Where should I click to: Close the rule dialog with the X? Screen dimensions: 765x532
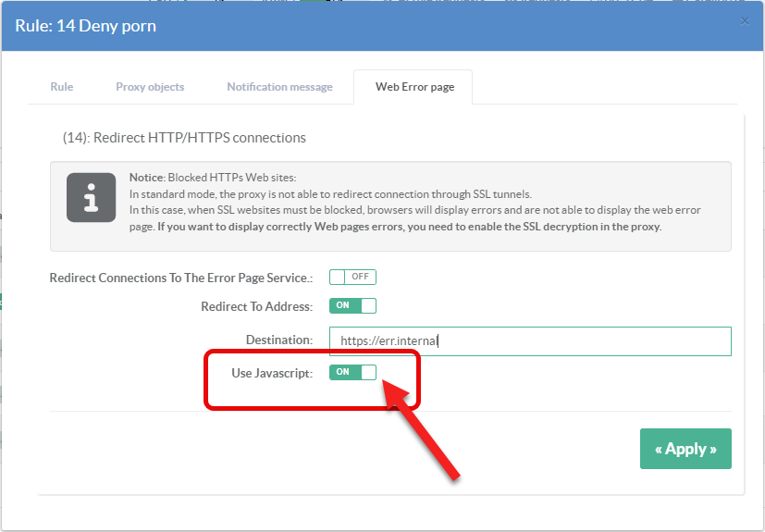pyautogui.click(x=745, y=21)
